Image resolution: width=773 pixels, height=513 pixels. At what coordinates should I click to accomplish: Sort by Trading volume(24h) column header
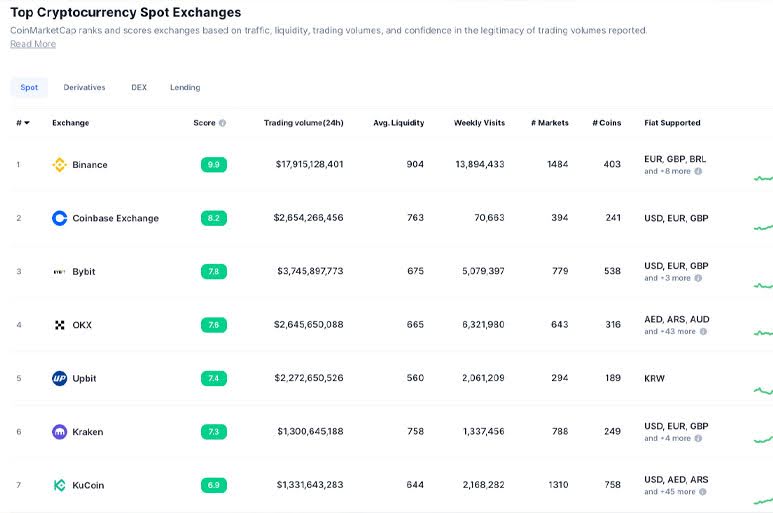coord(303,123)
